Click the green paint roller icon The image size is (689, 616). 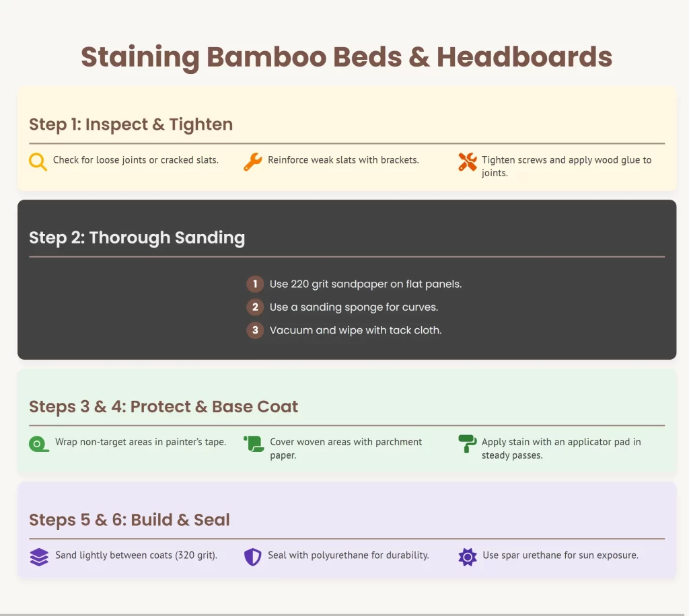466,444
